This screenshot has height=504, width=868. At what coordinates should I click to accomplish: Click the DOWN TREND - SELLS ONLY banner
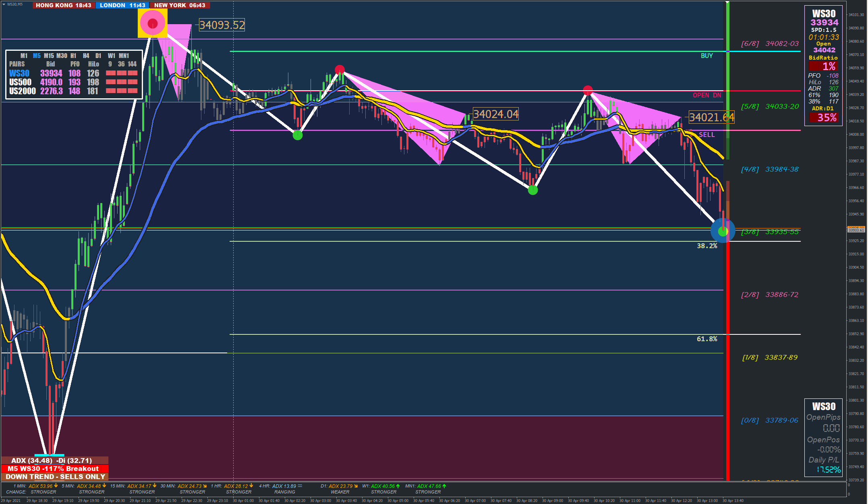pos(55,477)
